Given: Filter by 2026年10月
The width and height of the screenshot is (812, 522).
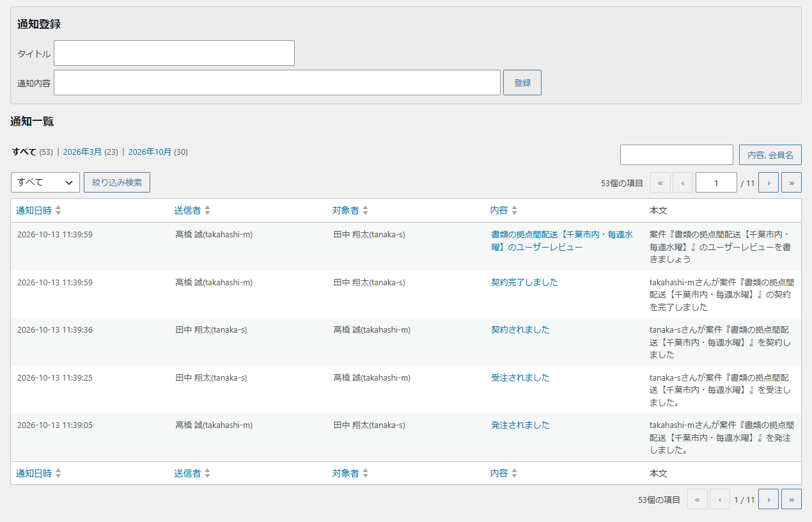Looking at the screenshot, I should point(150,152).
